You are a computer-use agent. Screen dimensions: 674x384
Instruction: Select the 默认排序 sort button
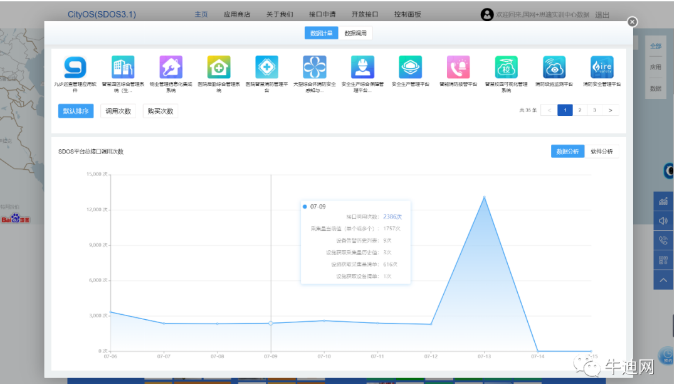76,111
